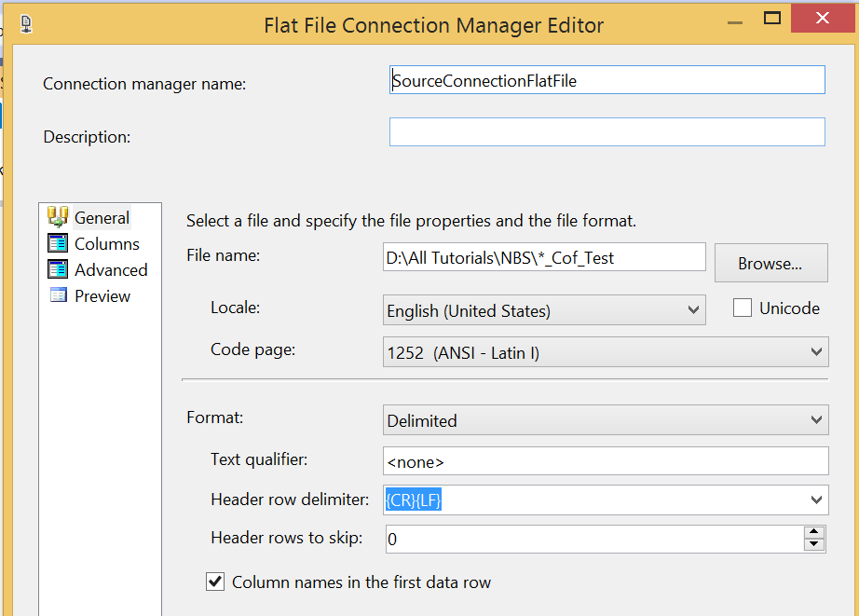
Task: Increase Header rows to skip value
Action: tap(814, 532)
